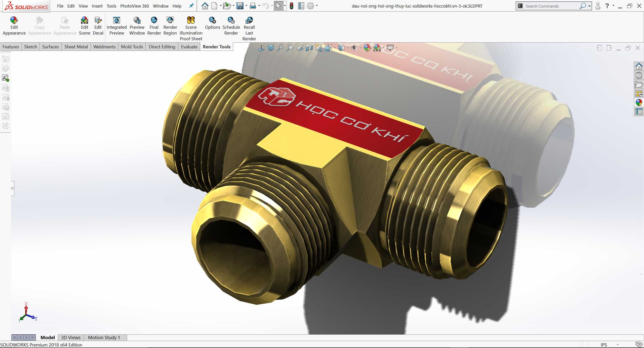The height and width of the screenshot is (348, 644).
Task: Select the Render Region tool
Action: pyautogui.click(x=170, y=26)
